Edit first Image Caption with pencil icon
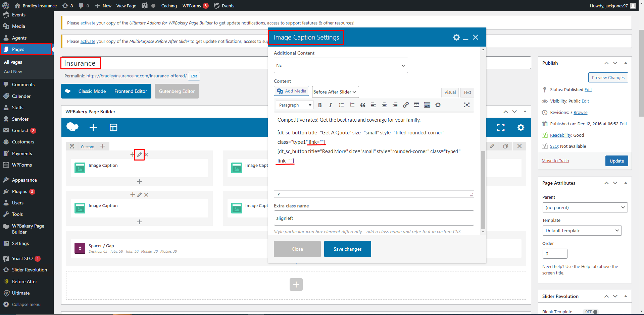 click(139, 154)
